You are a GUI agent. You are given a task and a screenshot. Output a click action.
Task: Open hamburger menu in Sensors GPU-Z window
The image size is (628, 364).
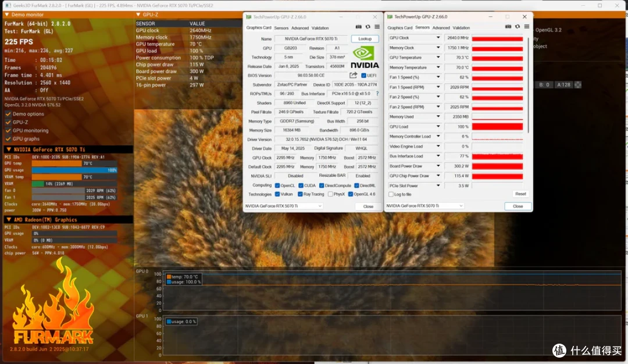coord(527,26)
